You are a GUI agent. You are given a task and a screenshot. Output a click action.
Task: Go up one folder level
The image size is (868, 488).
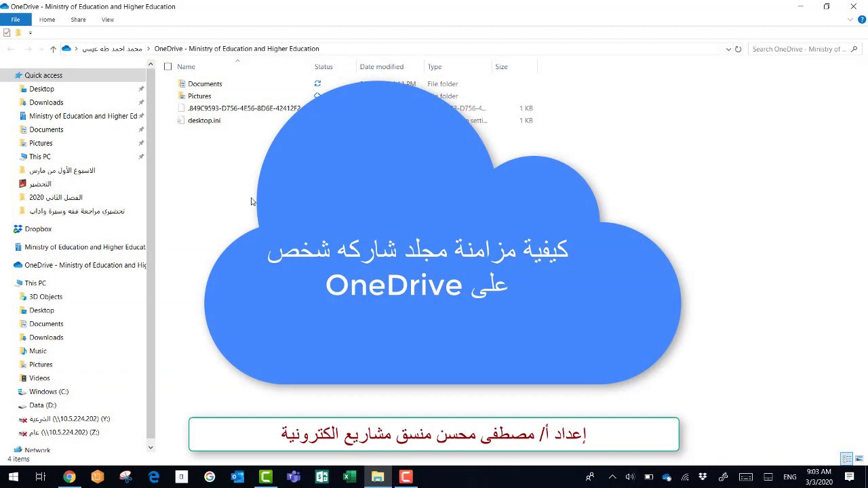click(x=53, y=49)
